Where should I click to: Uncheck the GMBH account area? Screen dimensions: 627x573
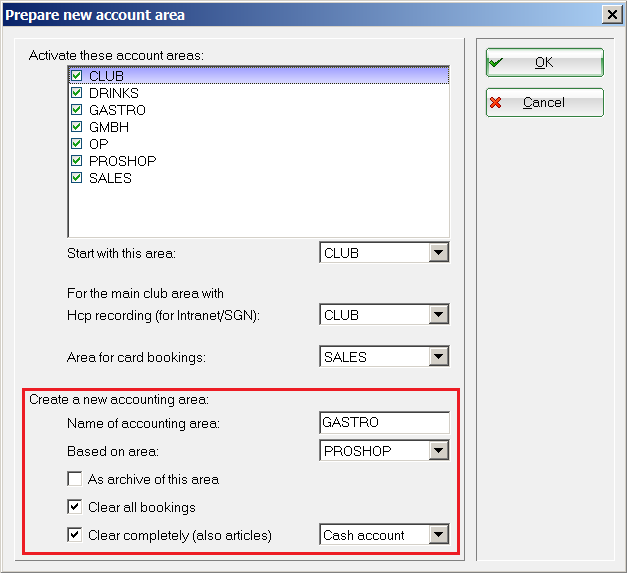(77, 127)
